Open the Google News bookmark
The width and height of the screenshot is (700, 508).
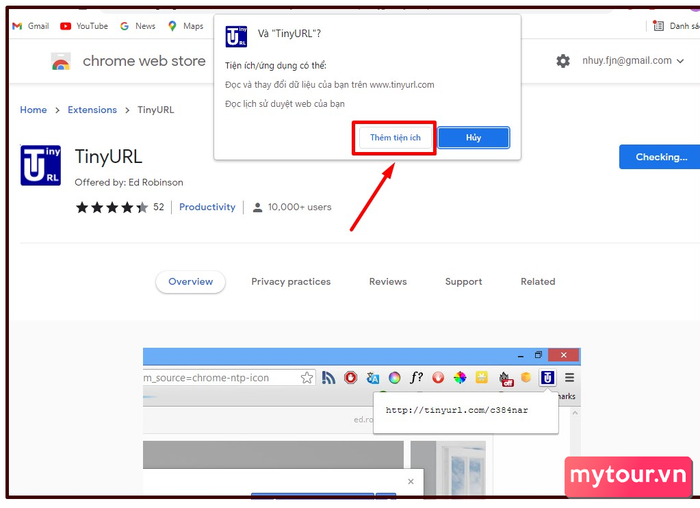tap(138, 26)
